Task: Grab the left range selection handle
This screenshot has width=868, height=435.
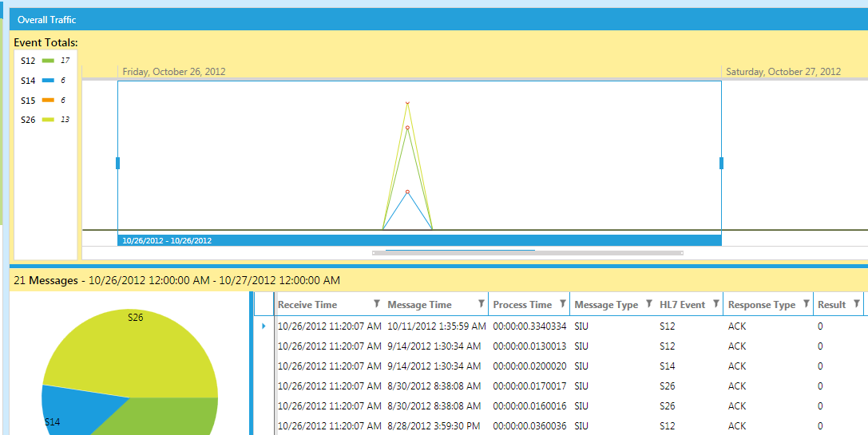Action: (x=118, y=163)
